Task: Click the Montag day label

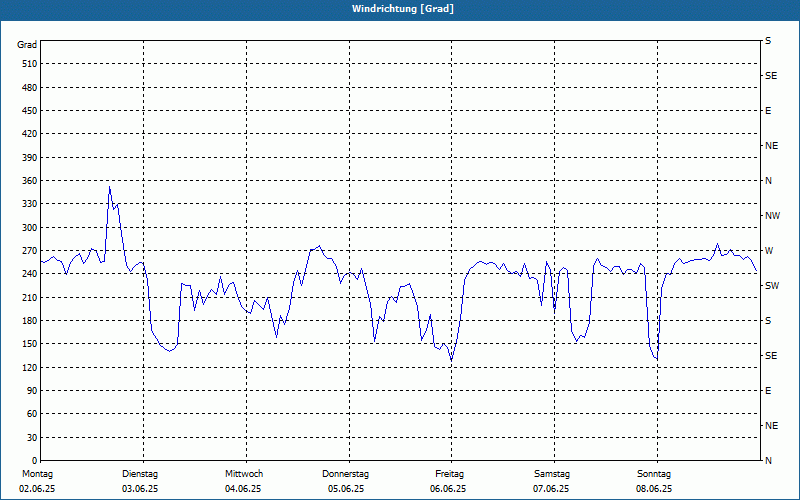Action: pyautogui.click(x=37, y=474)
